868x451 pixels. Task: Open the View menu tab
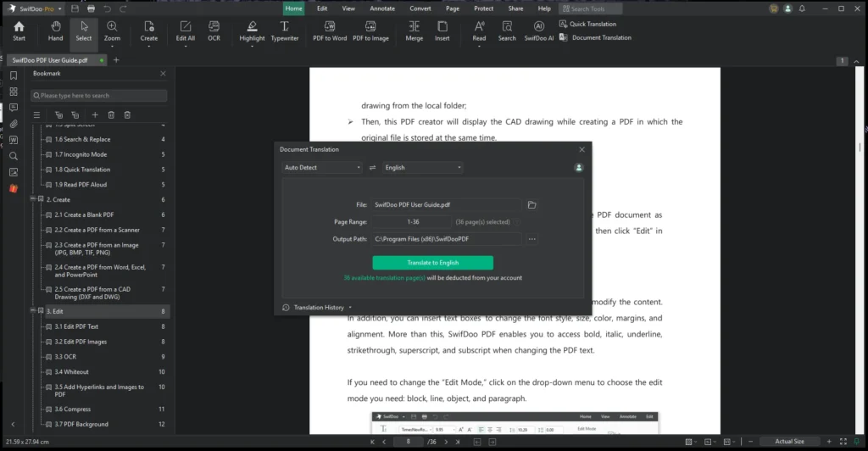coord(348,8)
